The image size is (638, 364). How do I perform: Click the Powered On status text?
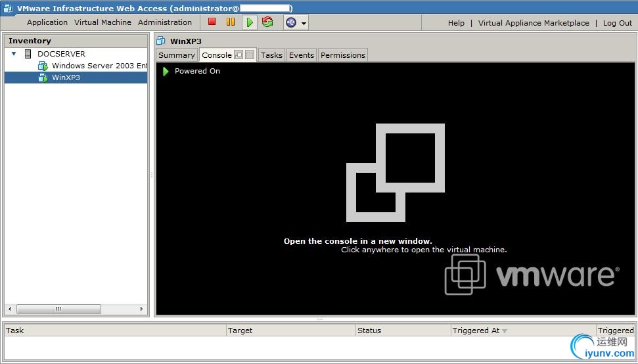(197, 71)
